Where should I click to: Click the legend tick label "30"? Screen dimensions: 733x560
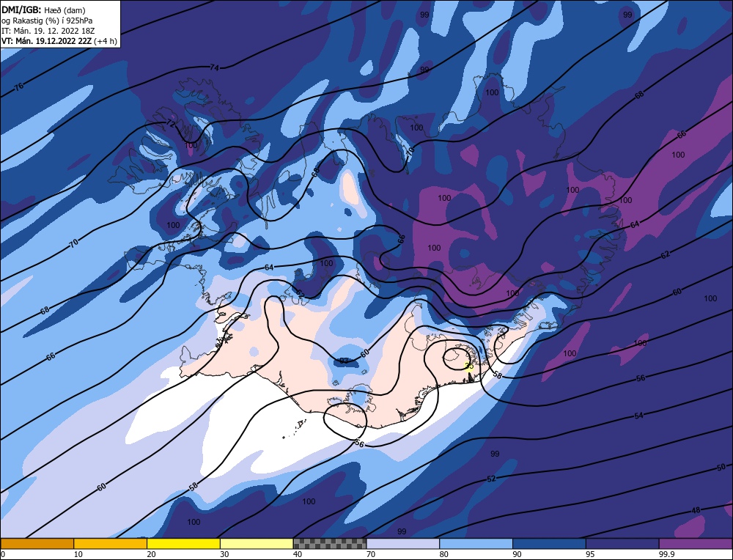tap(224, 554)
